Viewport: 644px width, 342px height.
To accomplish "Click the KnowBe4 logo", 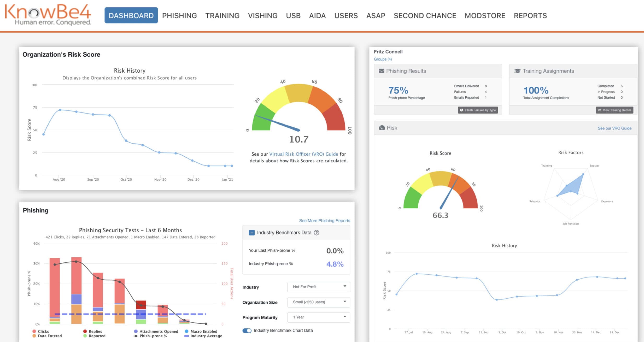I will tap(48, 15).
